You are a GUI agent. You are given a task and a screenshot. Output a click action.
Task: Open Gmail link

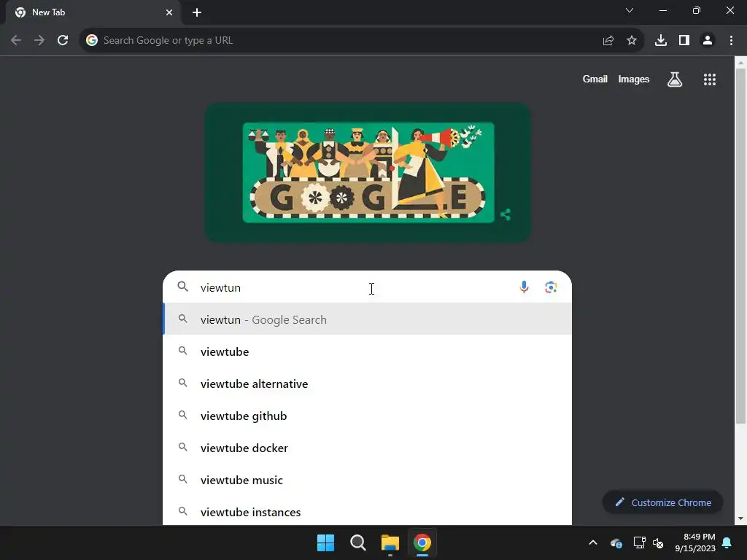595,79
